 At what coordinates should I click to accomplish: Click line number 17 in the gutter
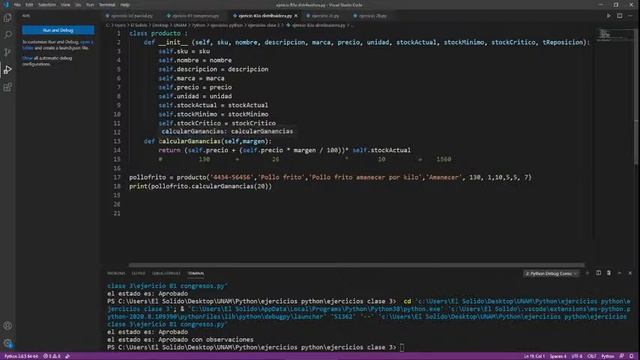(117, 177)
